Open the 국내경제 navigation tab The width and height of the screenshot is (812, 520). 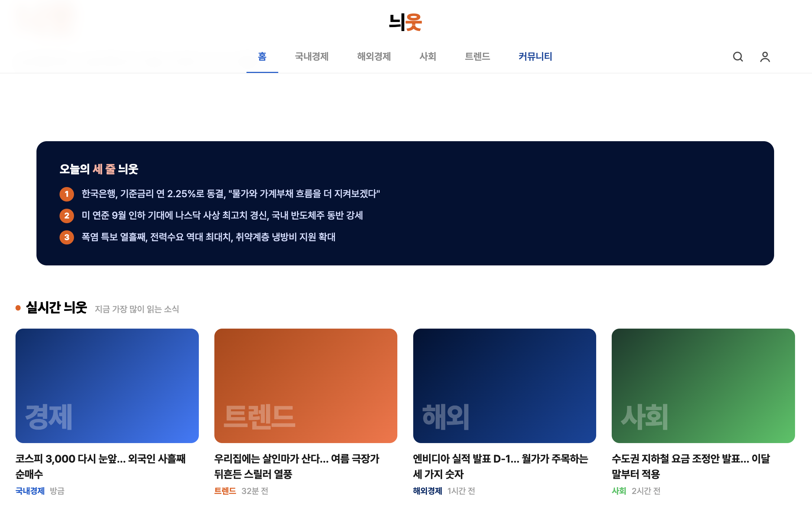pyautogui.click(x=312, y=56)
